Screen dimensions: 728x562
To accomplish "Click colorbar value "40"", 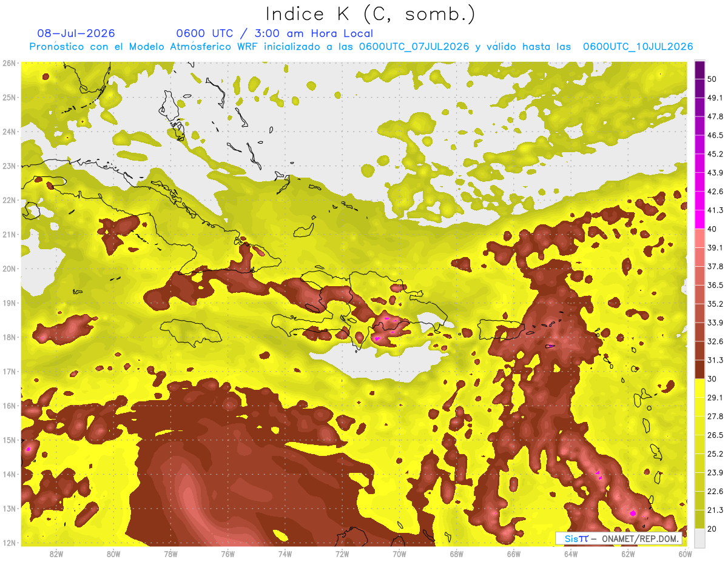I will click(712, 229).
